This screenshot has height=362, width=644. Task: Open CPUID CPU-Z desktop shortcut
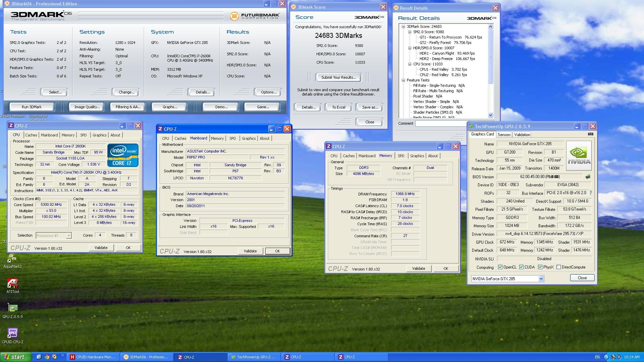(x=12, y=336)
